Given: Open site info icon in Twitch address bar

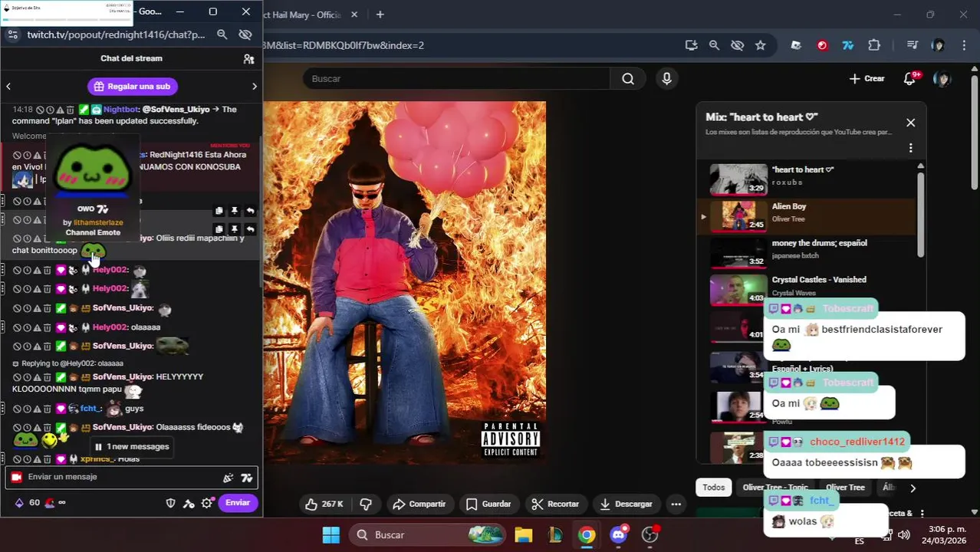Looking at the screenshot, I should point(12,34).
